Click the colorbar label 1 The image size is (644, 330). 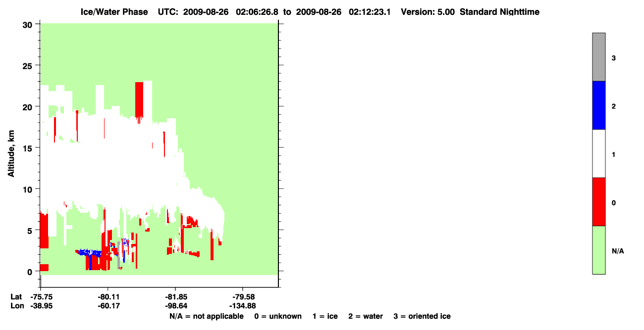click(613, 155)
